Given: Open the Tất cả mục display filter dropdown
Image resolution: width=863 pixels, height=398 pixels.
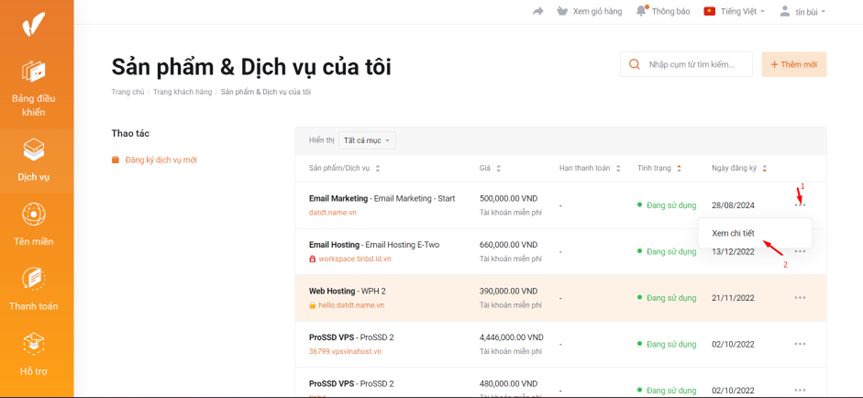Looking at the screenshot, I should click(367, 140).
